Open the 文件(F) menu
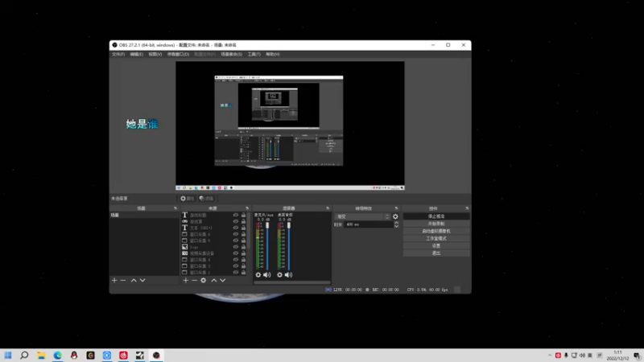The width and height of the screenshot is (644, 362). pos(118,54)
